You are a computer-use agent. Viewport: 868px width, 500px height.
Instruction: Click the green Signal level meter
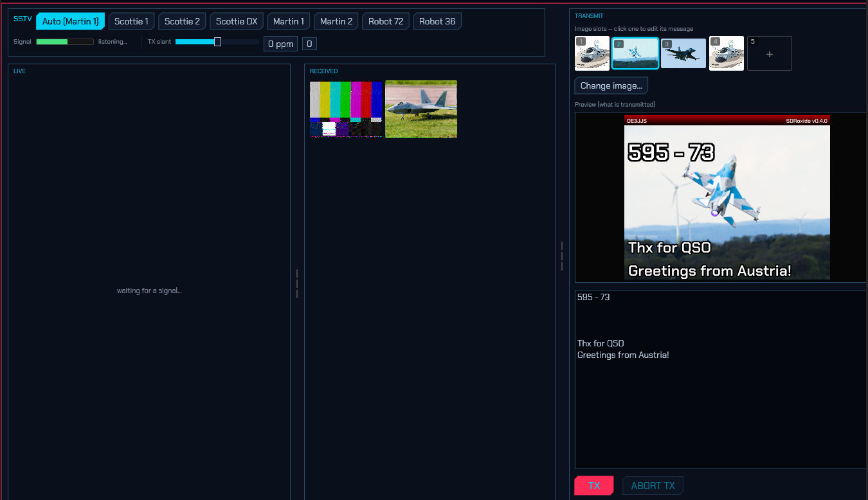tap(65, 42)
